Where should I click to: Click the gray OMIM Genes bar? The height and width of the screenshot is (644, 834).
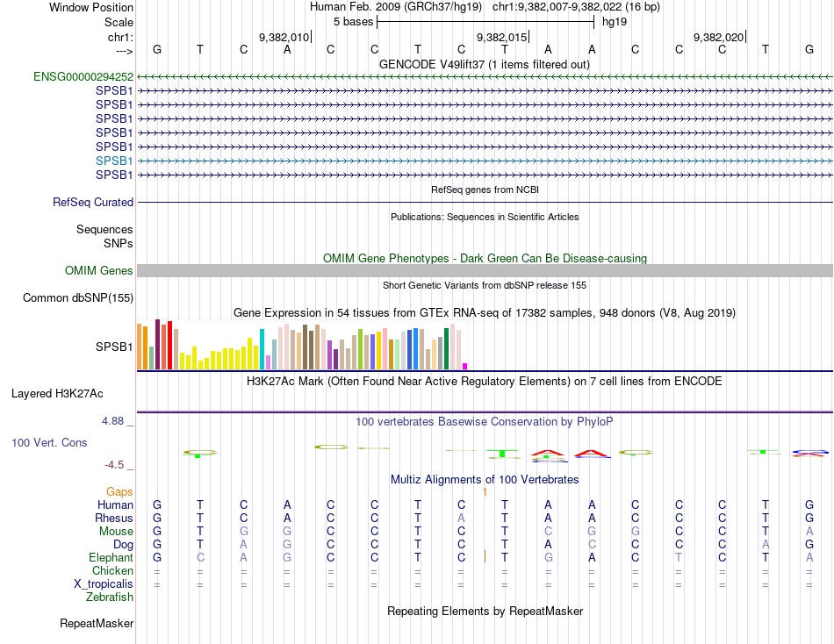pos(485,271)
